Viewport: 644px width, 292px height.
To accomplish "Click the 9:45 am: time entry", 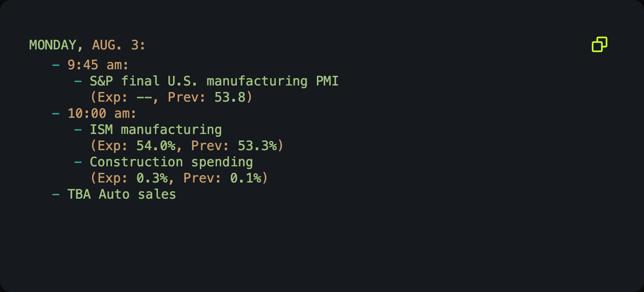I will pos(98,65).
